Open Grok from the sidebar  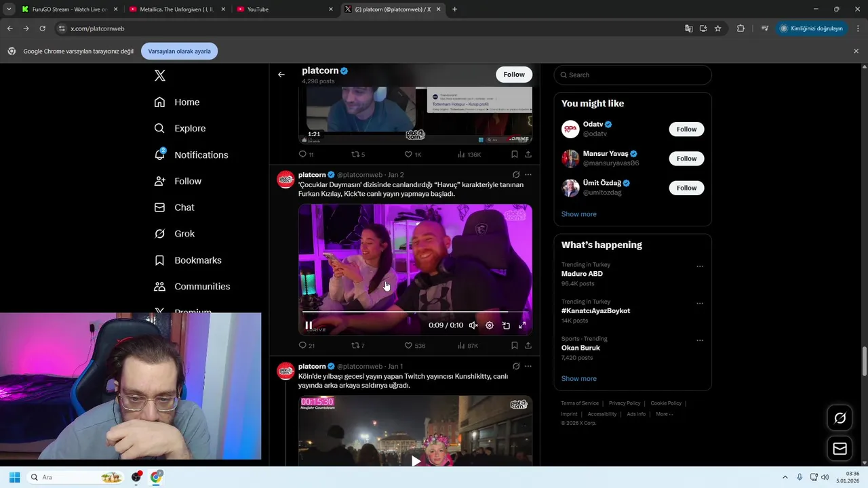[x=175, y=234]
